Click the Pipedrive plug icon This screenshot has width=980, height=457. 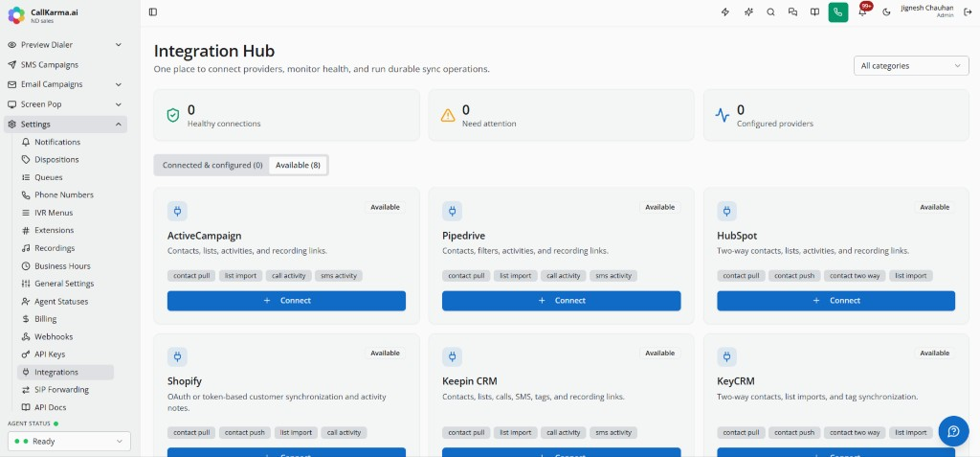(452, 211)
